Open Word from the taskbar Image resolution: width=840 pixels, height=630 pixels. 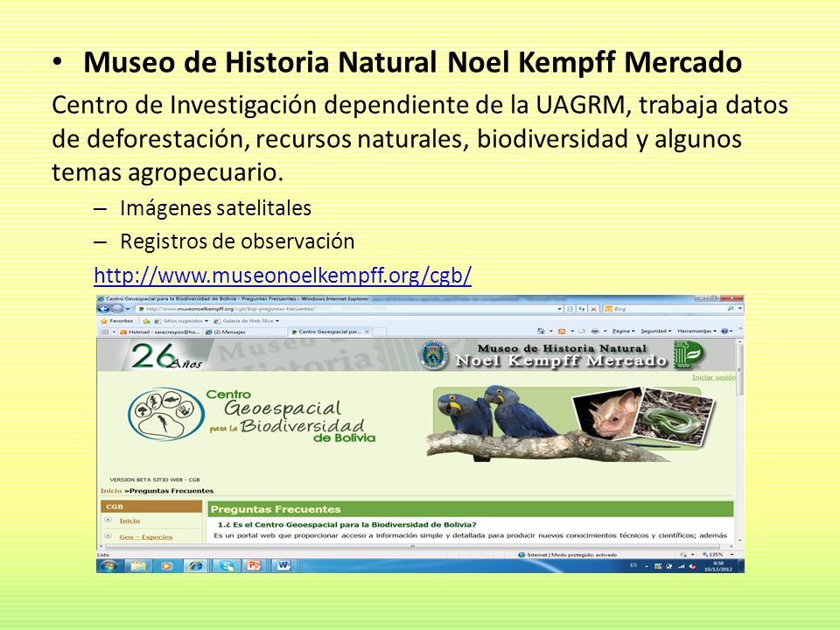[x=283, y=566]
